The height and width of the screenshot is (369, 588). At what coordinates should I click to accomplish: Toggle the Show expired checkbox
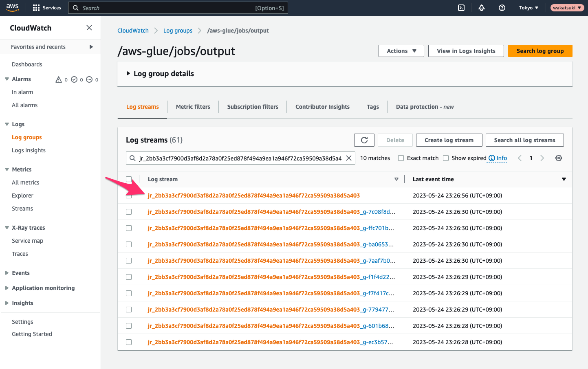tap(446, 158)
